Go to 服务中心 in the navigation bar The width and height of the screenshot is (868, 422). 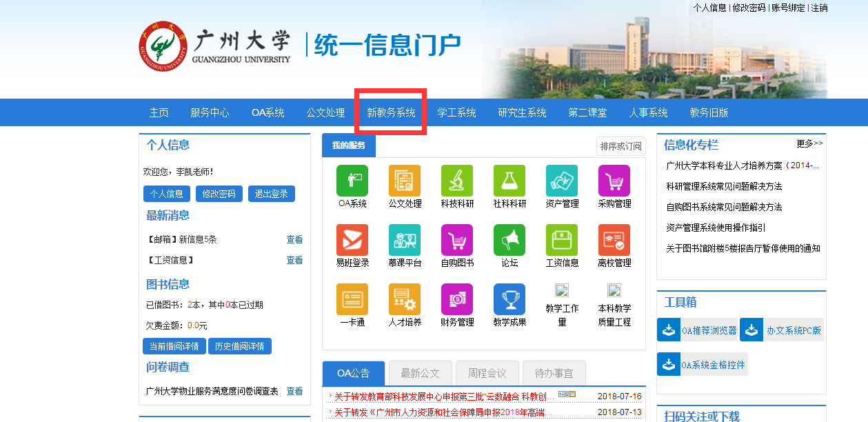[210, 112]
